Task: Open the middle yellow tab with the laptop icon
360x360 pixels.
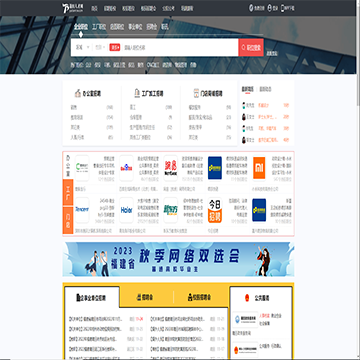Action: [x=147, y=297]
